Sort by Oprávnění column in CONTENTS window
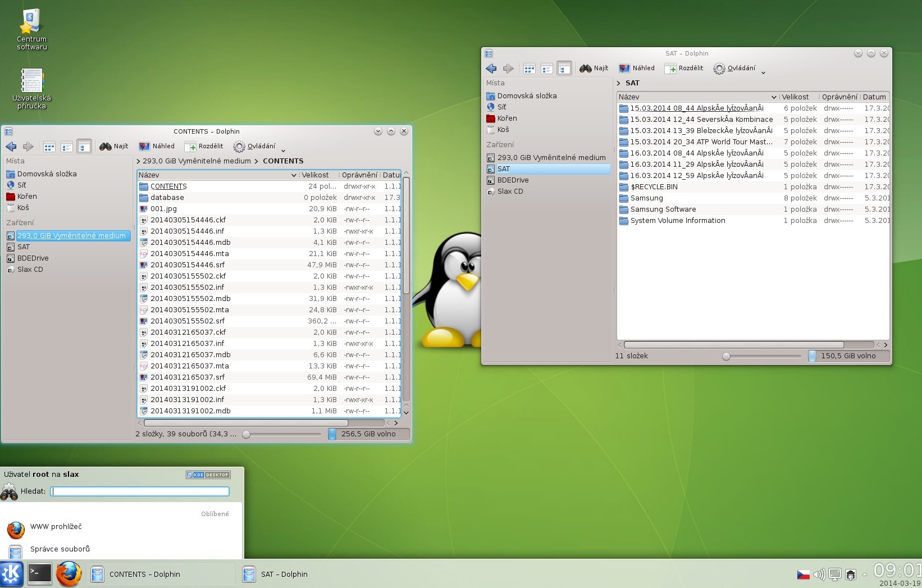Image resolution: width=922 pixels, height=588 pixels. pos(359,175)
